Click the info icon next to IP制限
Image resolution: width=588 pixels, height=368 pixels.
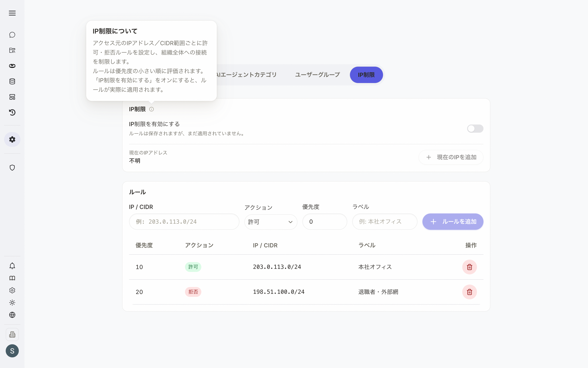point(151,109)
